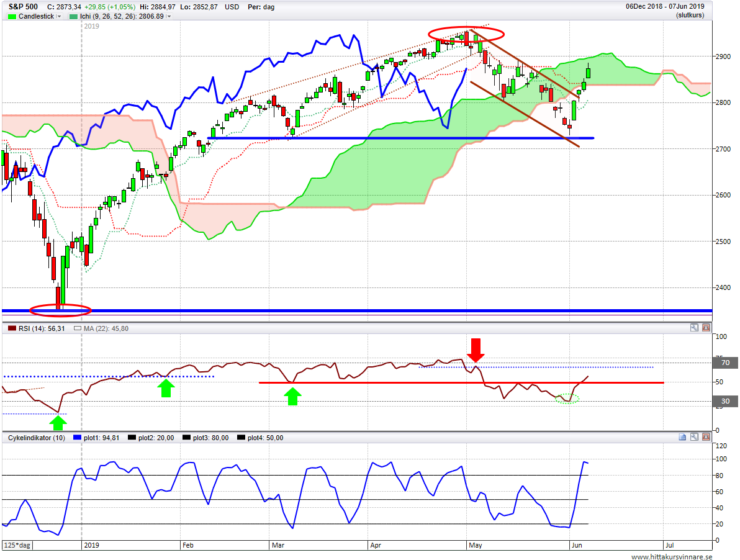Open Cykelindikator document/notes icon
Viewport: 740px width, 560px height.
[x=682, y=437]
